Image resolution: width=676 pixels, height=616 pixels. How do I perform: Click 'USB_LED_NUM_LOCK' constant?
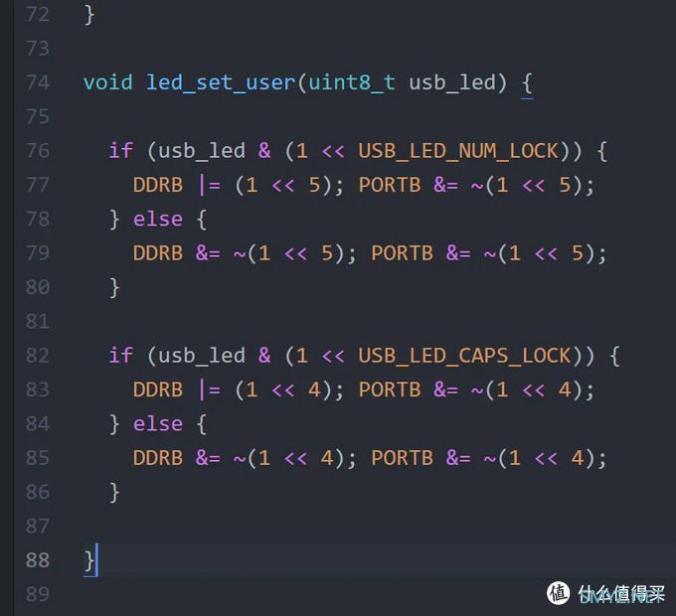click(x=458, y=151)
